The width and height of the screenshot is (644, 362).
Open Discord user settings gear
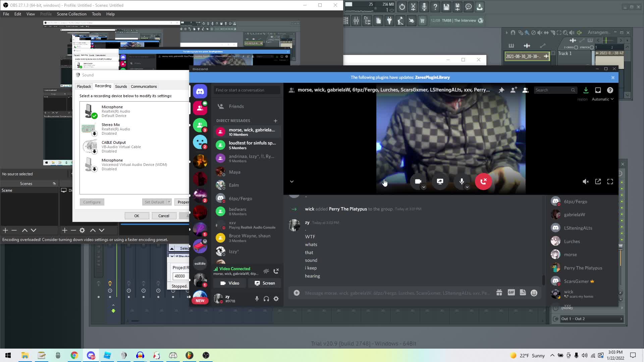tap(276, 299)
